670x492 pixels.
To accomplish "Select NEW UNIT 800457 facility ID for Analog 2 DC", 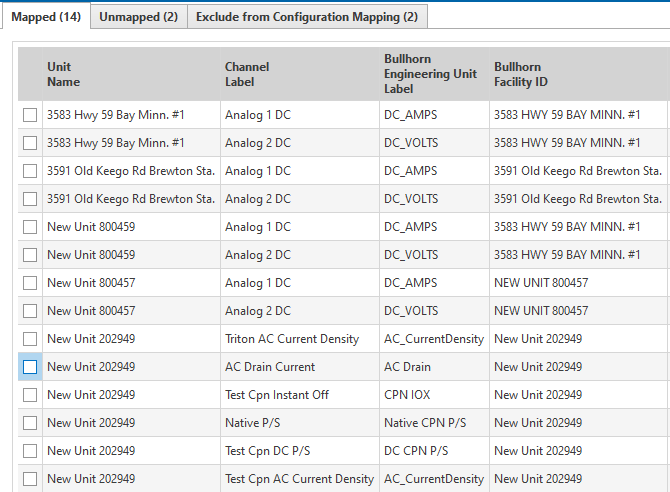I will (579, 311).
